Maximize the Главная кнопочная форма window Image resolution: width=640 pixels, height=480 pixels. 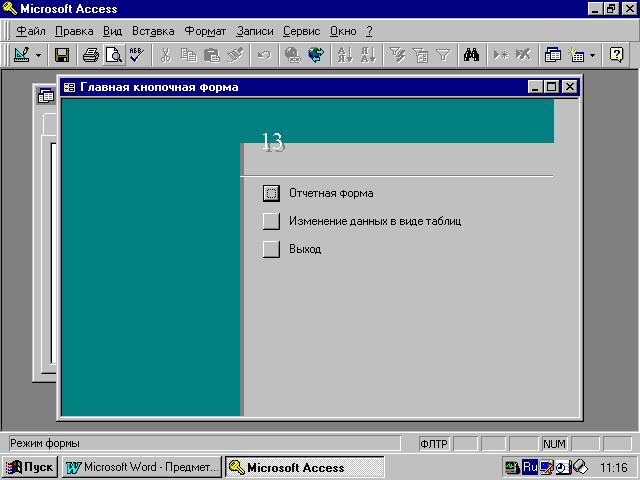(552, 87)
